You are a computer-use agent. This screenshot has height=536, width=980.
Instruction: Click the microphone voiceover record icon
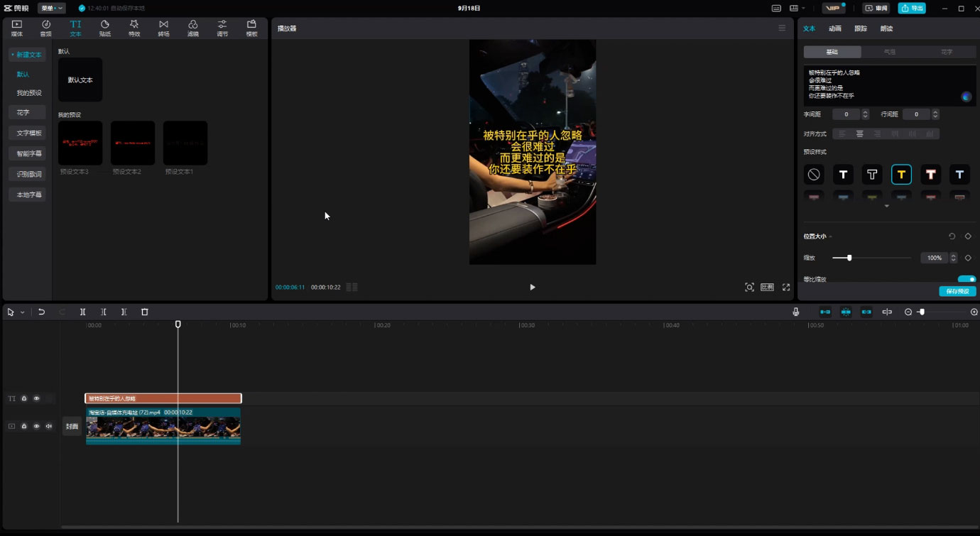tap(795, 312)
